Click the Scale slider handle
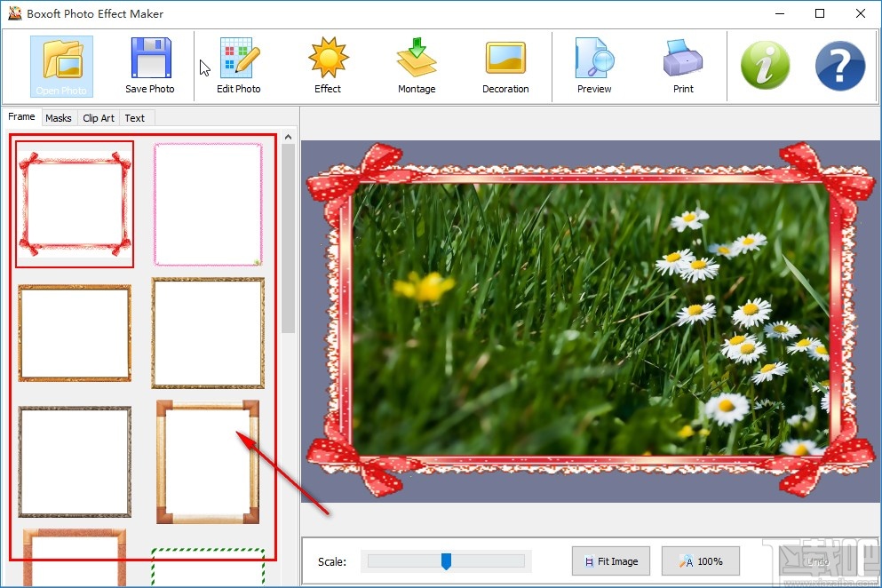Viewport: 882px width, 588px height. 446,561
